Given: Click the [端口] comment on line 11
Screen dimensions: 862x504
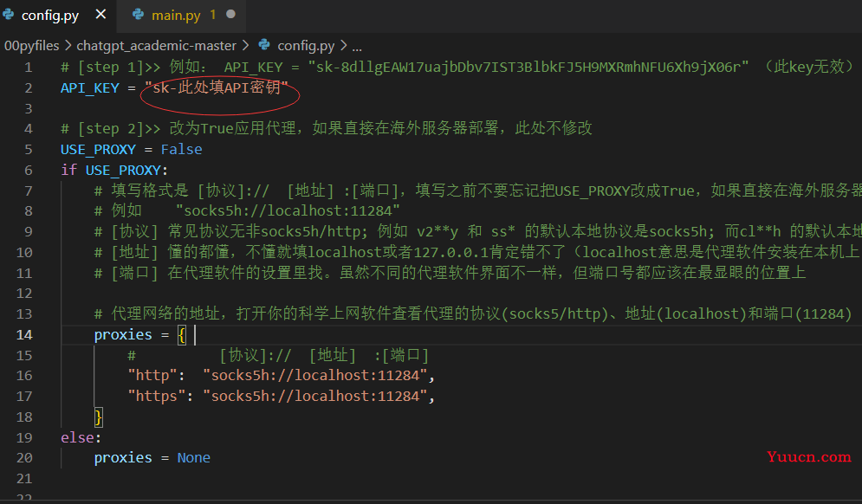Looking at the screenshot, I should click(x=450, y=273).
